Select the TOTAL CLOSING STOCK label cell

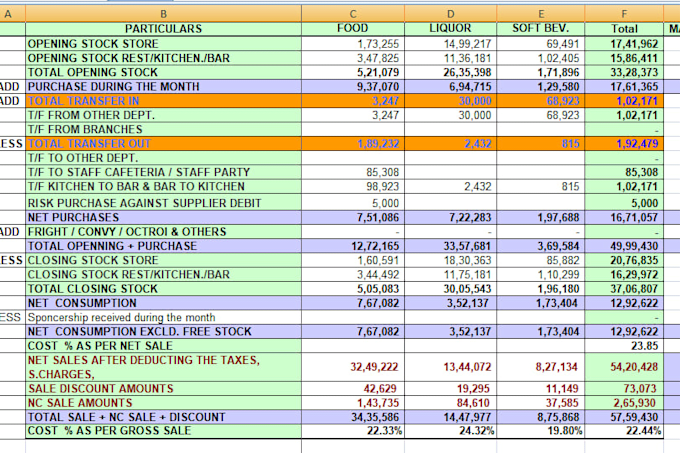(x=163, y=289)
